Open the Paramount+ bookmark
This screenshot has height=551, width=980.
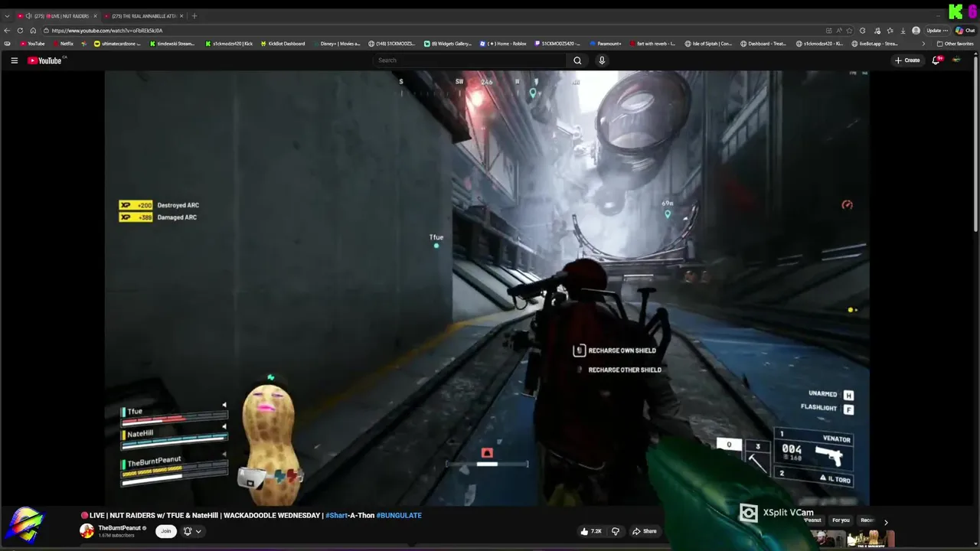(606, 44)
